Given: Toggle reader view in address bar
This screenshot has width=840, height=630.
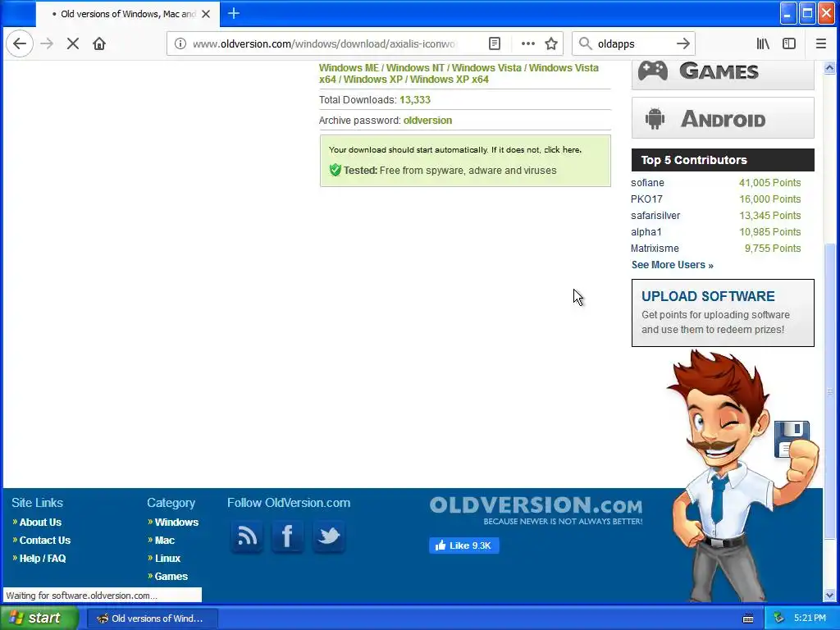Looking at the screenshot, I should pyautogui.click(x=495, y=44).
